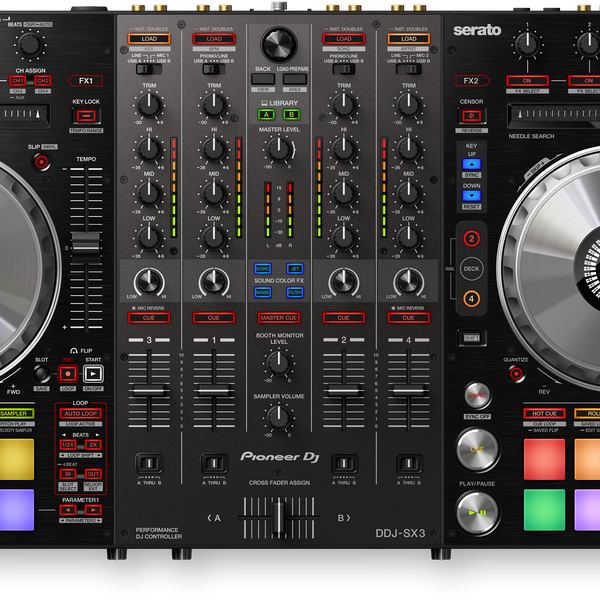Select deck 2 with the red circle button
The height and width of the screenshot is (600, 600).
(471, 239)
